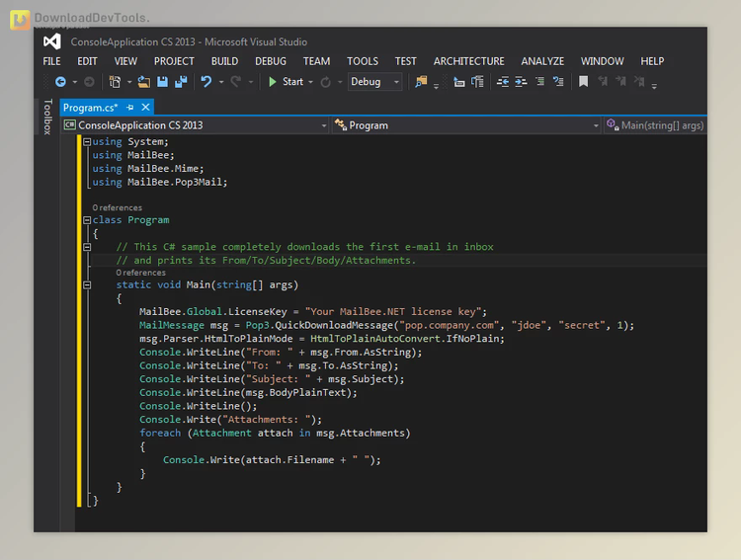The height and width of the screenshot is (560, 741).
Task: Open the PROJECT menu
Action: (x=174, y=61)
